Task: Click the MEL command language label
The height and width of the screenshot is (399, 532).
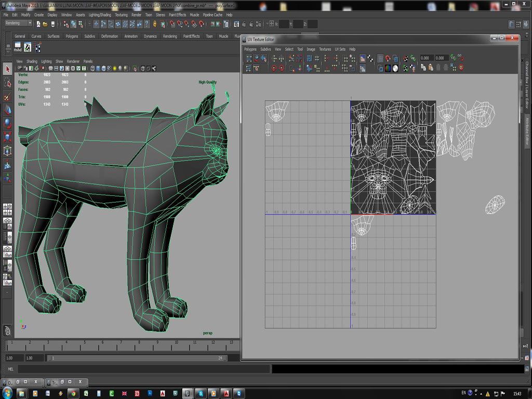Action: click(x=10, y=369)
